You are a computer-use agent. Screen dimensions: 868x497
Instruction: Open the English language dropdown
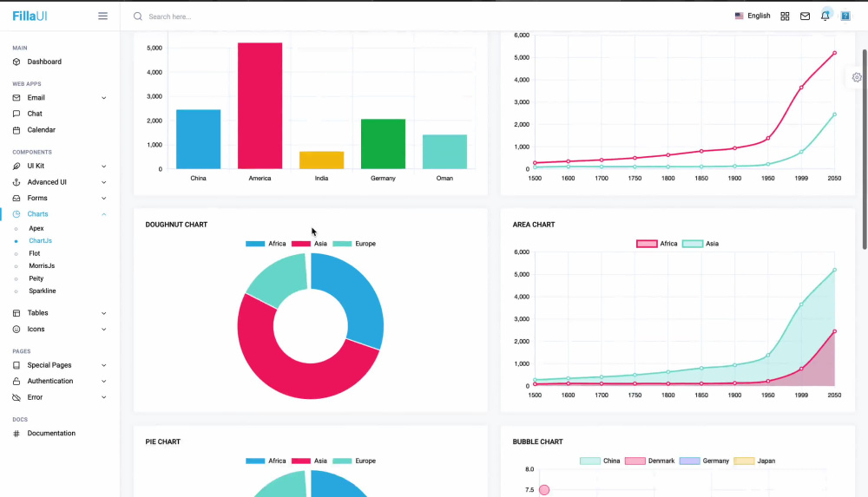click(753, 16)
